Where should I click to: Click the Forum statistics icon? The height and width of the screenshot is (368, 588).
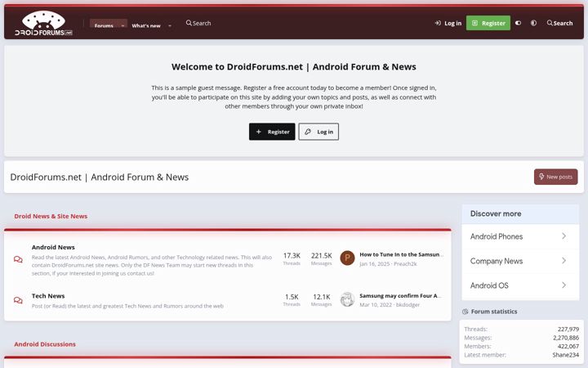465,312
